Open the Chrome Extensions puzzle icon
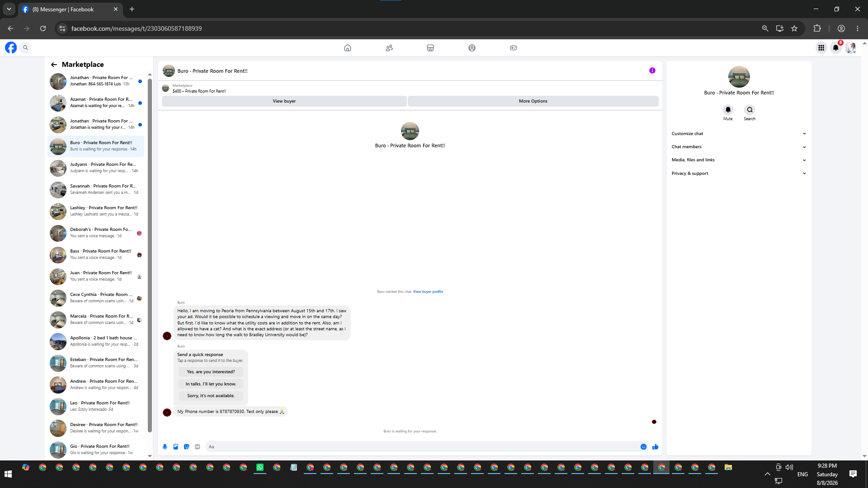Viewport: 868px width, 488px height. coord(817,28)
